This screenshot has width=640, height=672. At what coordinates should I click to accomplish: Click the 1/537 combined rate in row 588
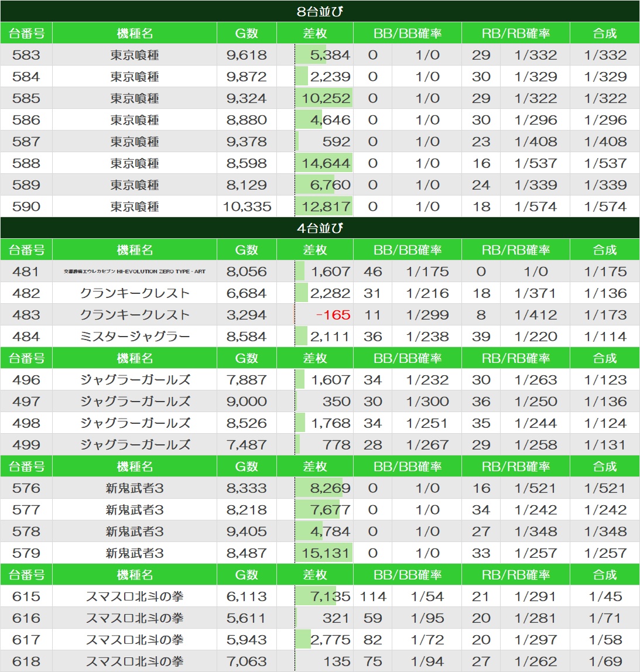point(605,163)
